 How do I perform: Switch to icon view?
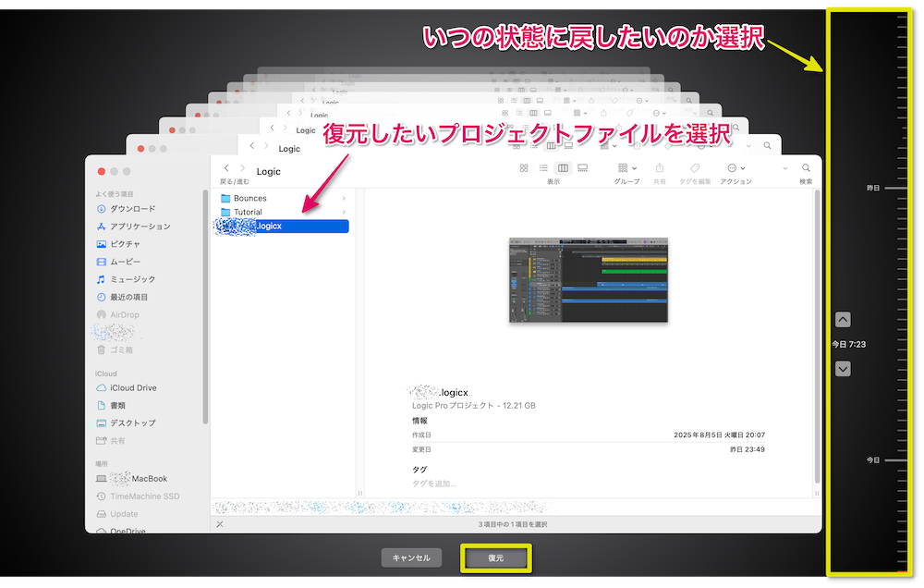tap(524, 168)
